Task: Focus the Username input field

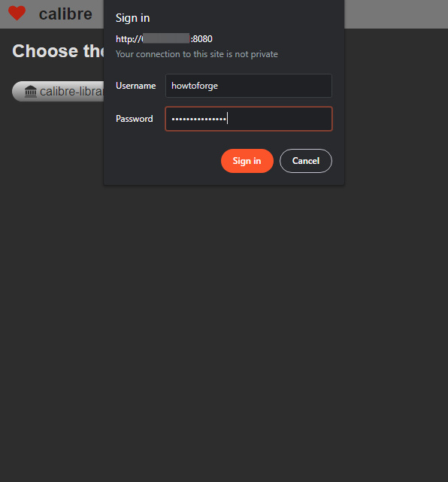Action: (x=249, y=86)
